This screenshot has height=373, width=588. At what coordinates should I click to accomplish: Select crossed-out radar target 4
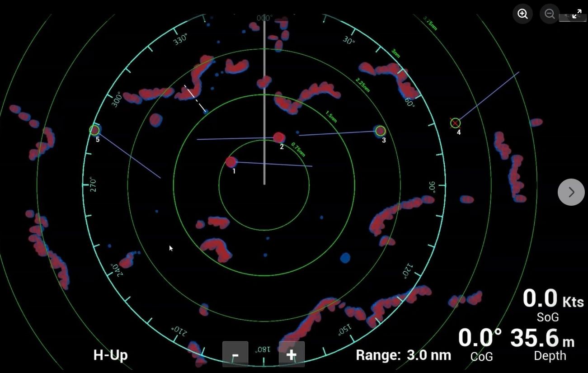pos(456,123)
